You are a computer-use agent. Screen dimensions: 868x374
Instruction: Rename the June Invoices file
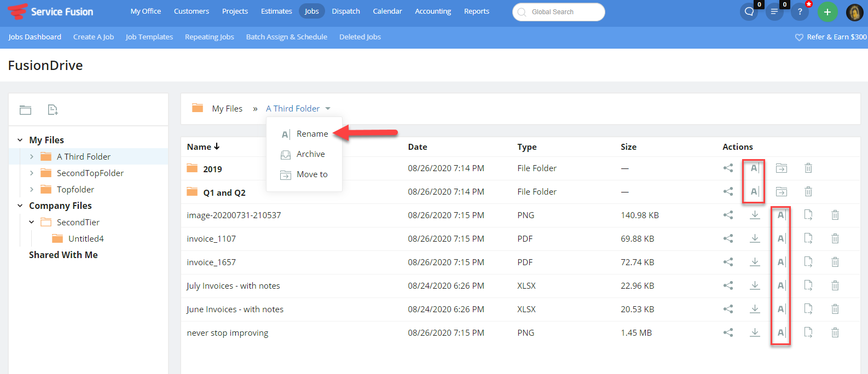tap(781, 309)
